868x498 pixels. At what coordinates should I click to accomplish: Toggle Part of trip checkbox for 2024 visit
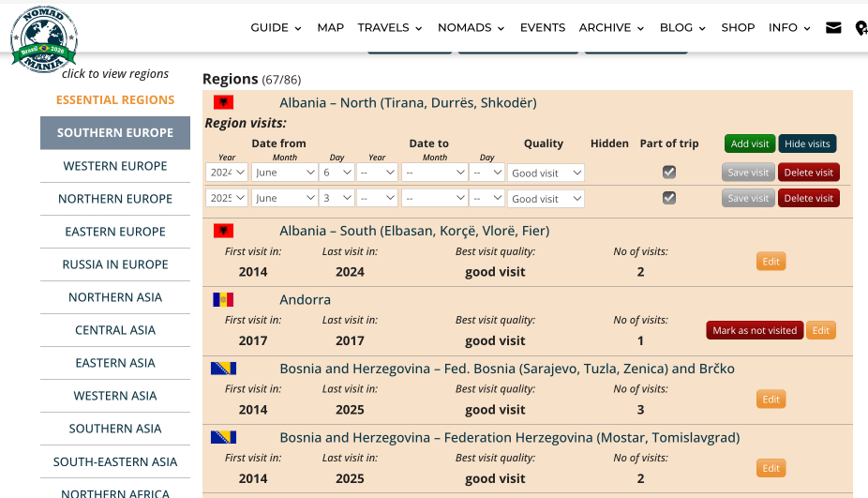(669, 173)
